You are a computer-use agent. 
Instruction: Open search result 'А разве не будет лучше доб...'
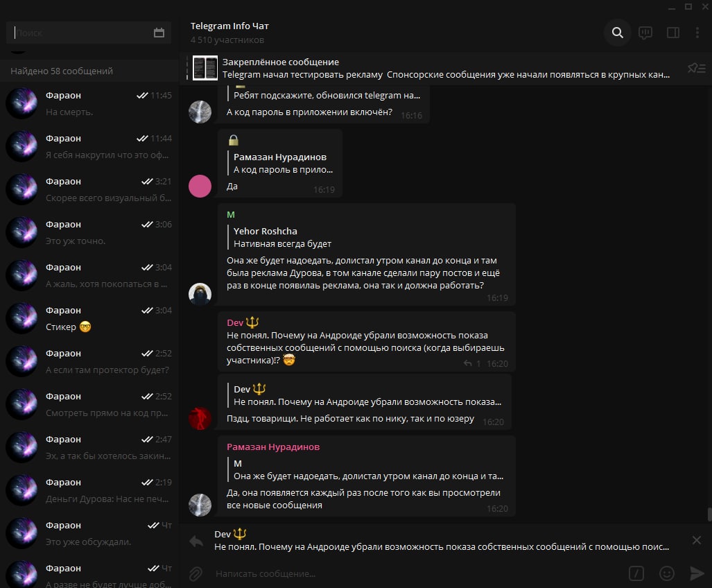pyautogui.click(x=89, y=573)
